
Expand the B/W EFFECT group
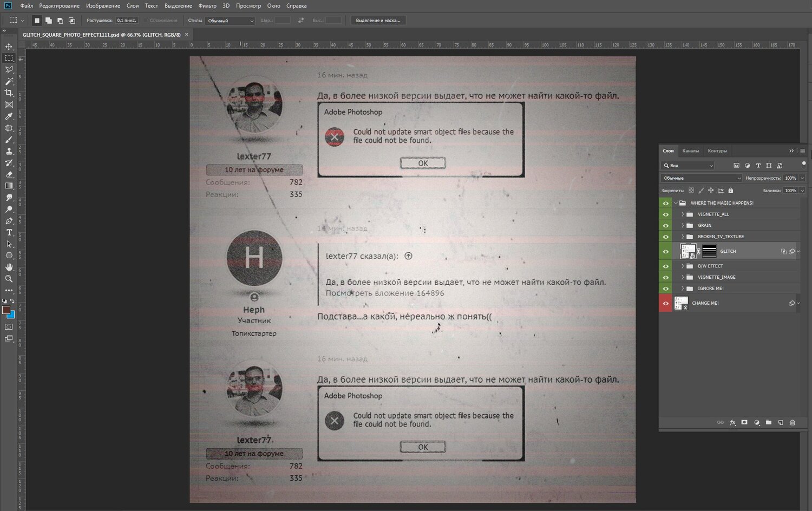(x=683, y=266)
